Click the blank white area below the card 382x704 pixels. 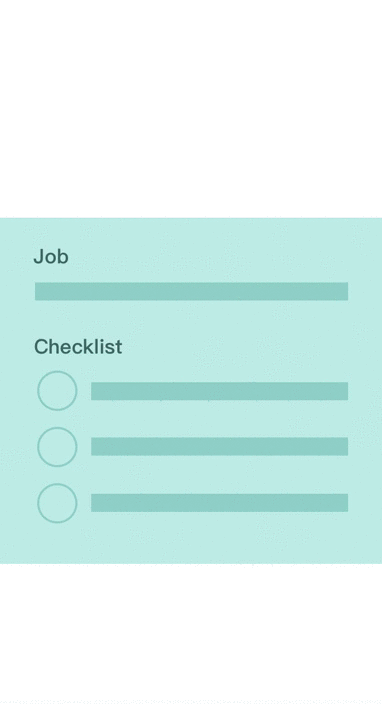[191, 633]
